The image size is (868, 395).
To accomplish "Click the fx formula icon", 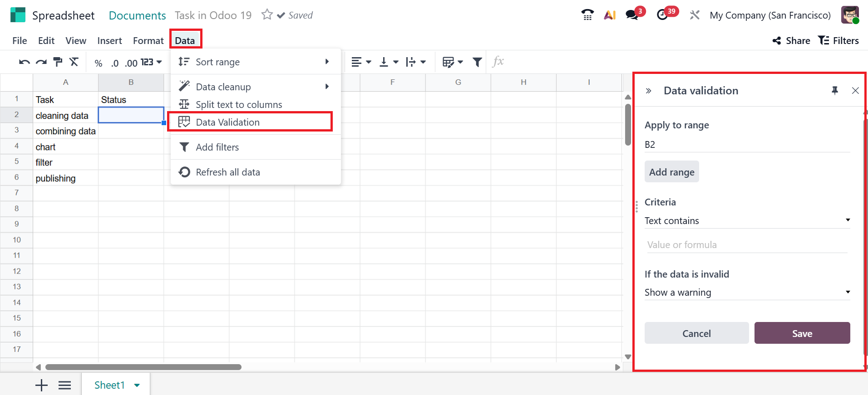I will pyautogui.click(x=498, y=62).
